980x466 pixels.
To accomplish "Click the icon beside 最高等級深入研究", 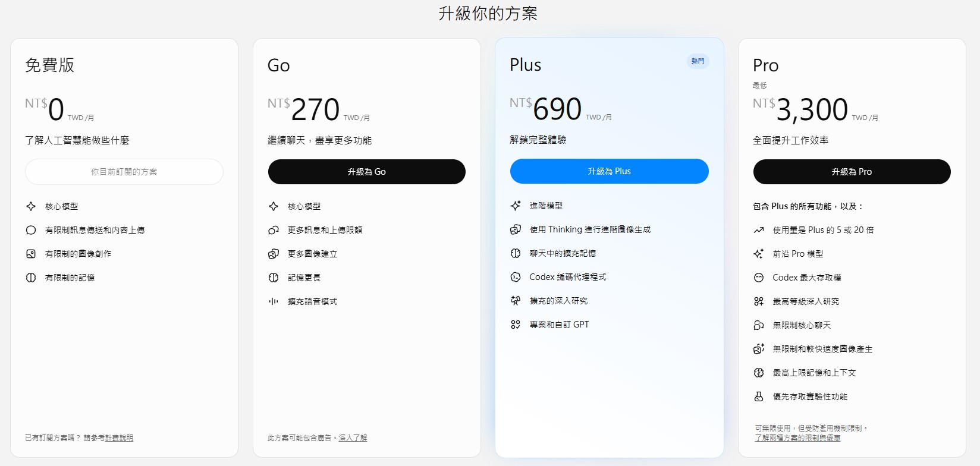I will (x=759, y=301).
